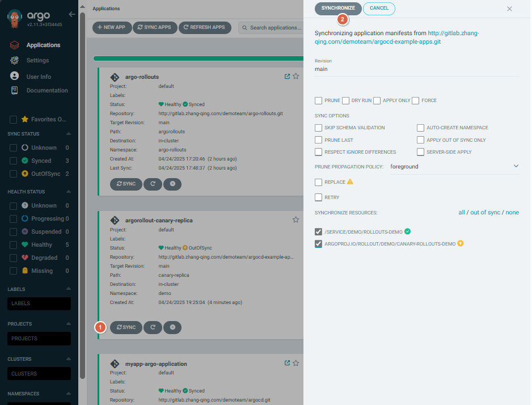Enable the APPLY ONLY checkbox

click(x=377, y=101)
